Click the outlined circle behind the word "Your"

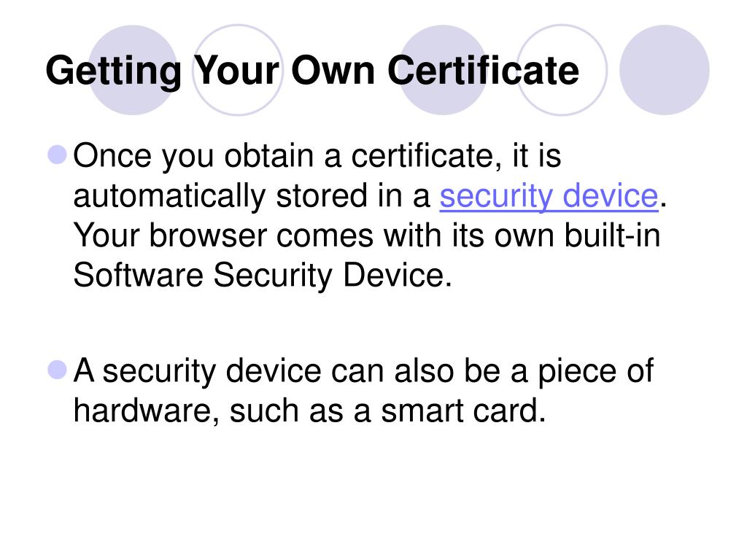(x=238, y=70)
